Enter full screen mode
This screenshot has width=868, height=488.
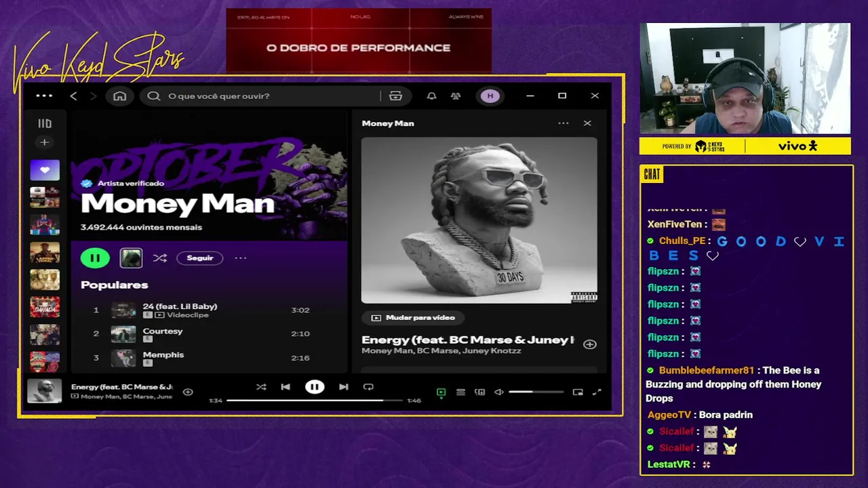click(597, 392)
